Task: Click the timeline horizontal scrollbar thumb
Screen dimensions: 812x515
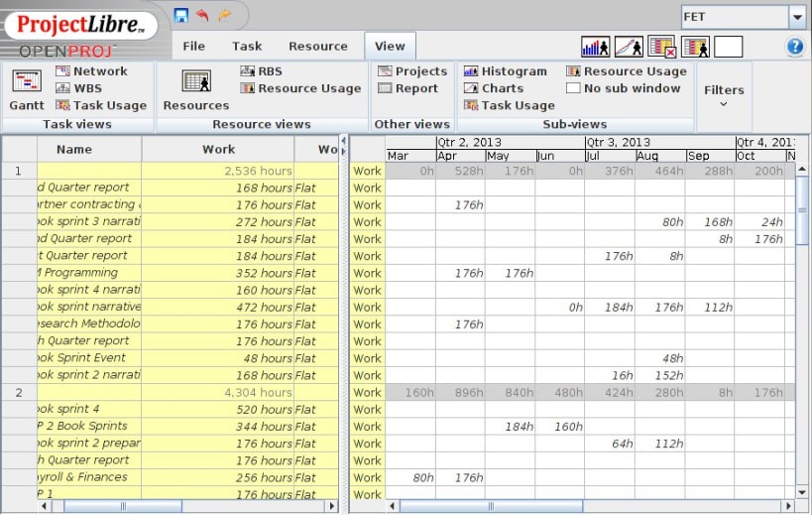Action: tap(491, 506)
